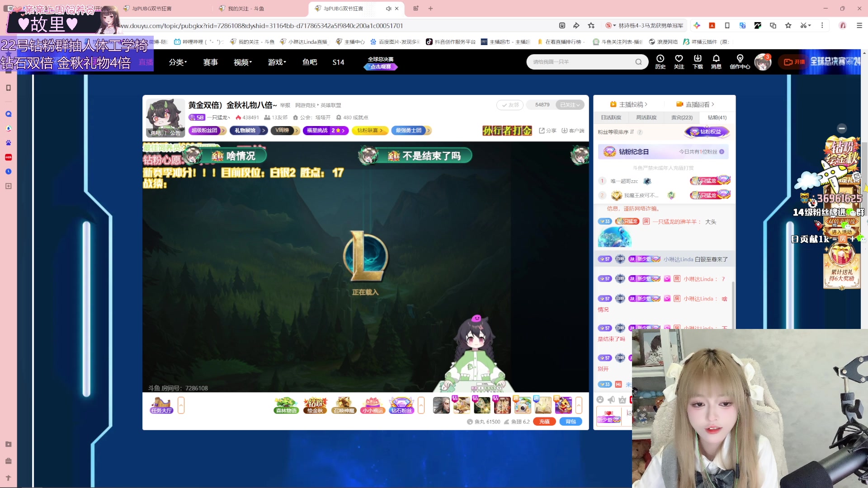Expand arrow beside 任务大厅
Screen dimensions: 868x488
coord(181,405)
